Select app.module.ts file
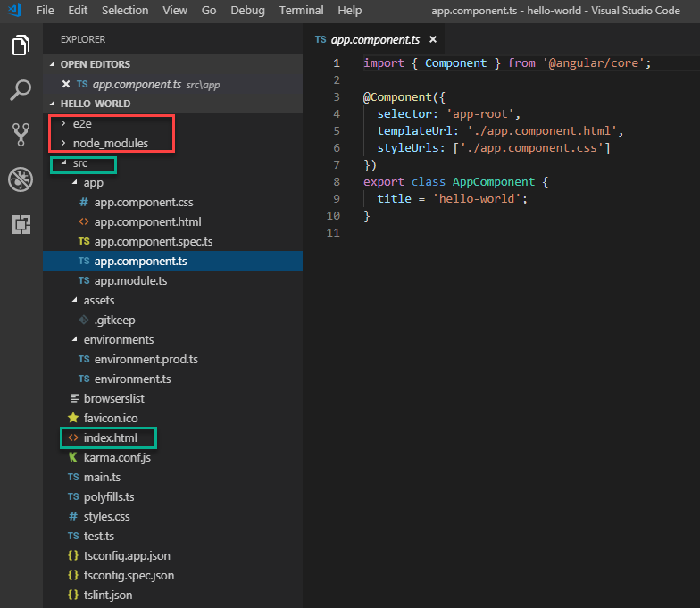This screenshot has width=700, height=608. point(130,280)
